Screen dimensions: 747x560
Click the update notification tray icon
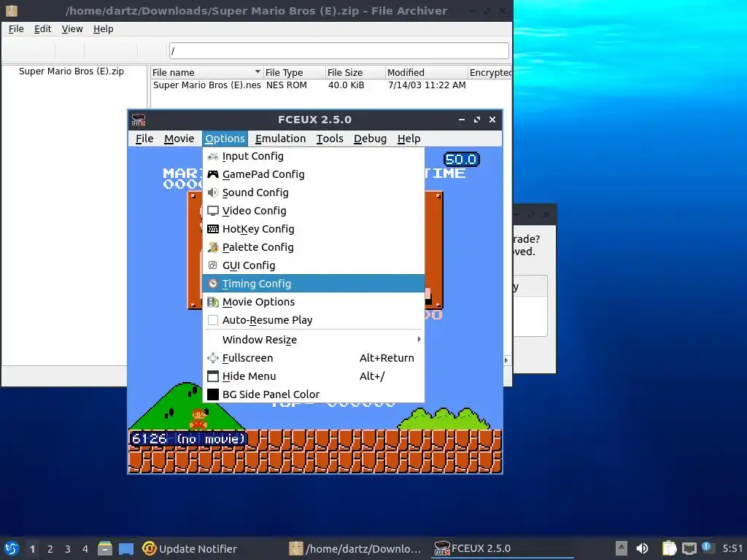coord(707,548)
